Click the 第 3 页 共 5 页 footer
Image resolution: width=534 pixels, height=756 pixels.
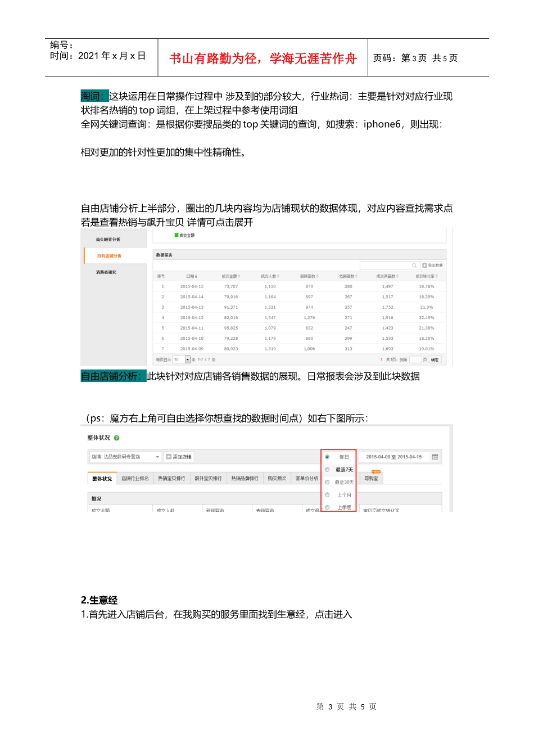pyautogui.click(x=346, y=706)
